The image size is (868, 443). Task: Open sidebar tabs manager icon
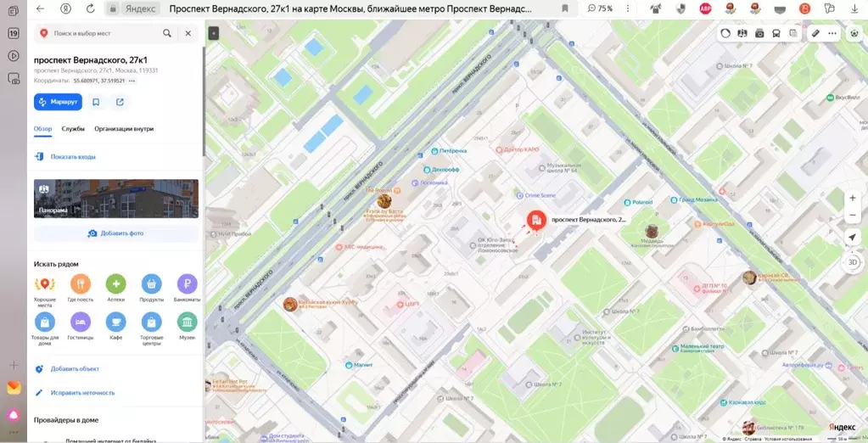click(x=14, y=10)
